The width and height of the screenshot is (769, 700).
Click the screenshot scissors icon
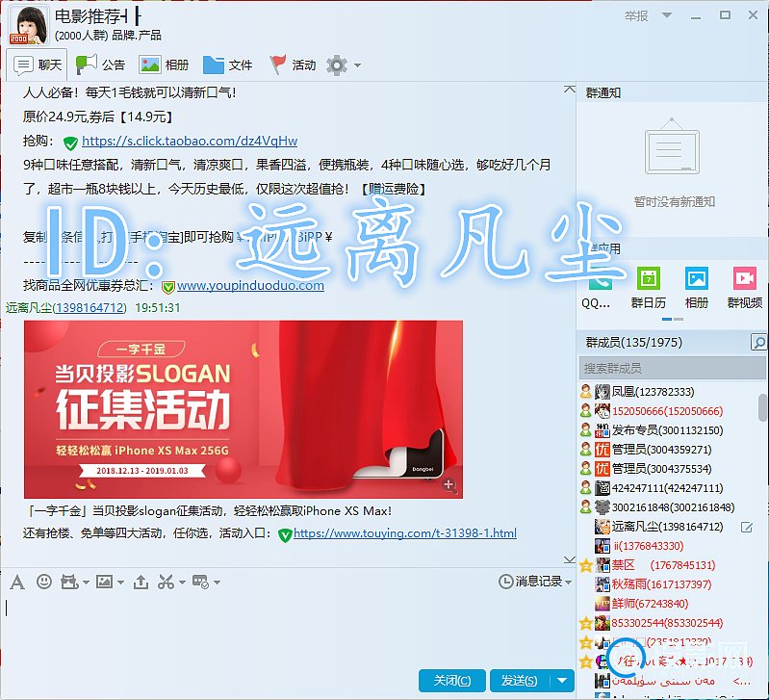[167, 582]
